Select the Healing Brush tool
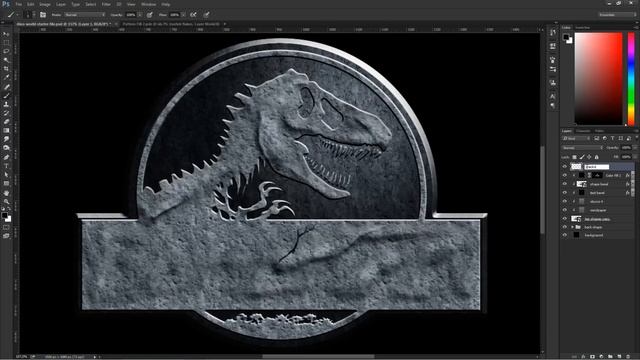 (x=6, y=87)
